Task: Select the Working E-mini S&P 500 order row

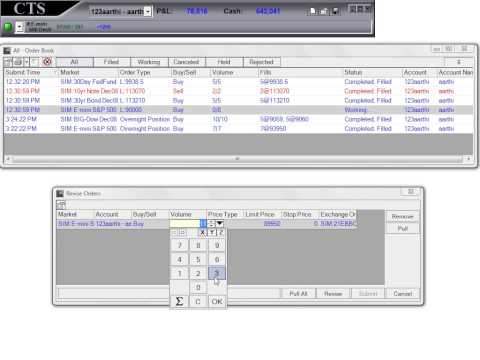Action: coord(238,110)
